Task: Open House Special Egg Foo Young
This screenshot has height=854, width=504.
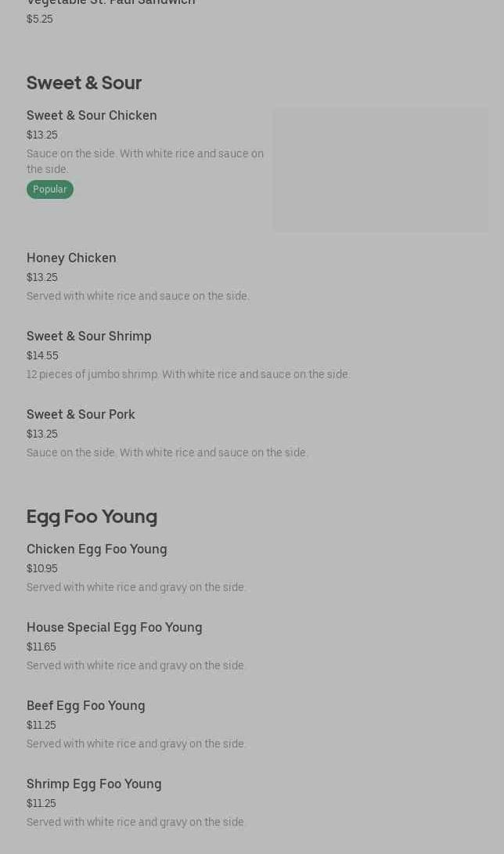Action: click(x=114, y=628)
